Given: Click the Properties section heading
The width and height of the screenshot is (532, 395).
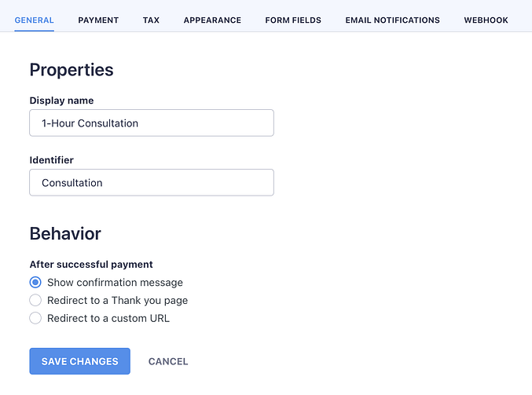Looking at the screenshot, I should (72, 70).
